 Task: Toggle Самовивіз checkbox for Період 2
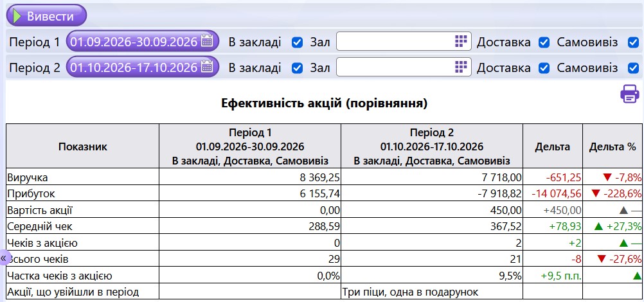633,68
